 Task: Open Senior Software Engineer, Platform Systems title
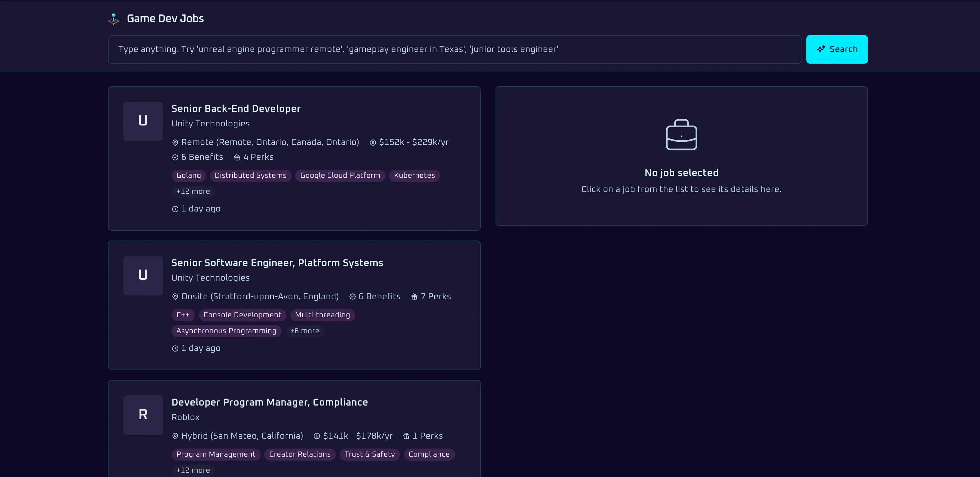click(x=277, y=263)
